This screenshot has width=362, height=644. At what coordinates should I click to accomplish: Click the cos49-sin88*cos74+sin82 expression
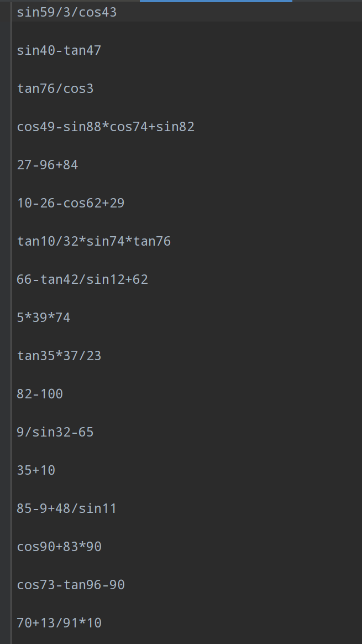[106, 127]
